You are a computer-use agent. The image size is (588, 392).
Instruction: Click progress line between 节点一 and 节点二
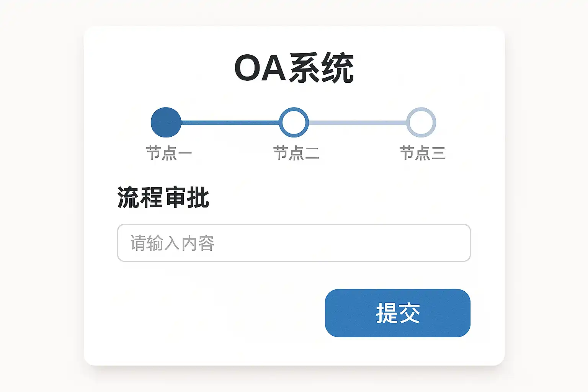point(230,122)
